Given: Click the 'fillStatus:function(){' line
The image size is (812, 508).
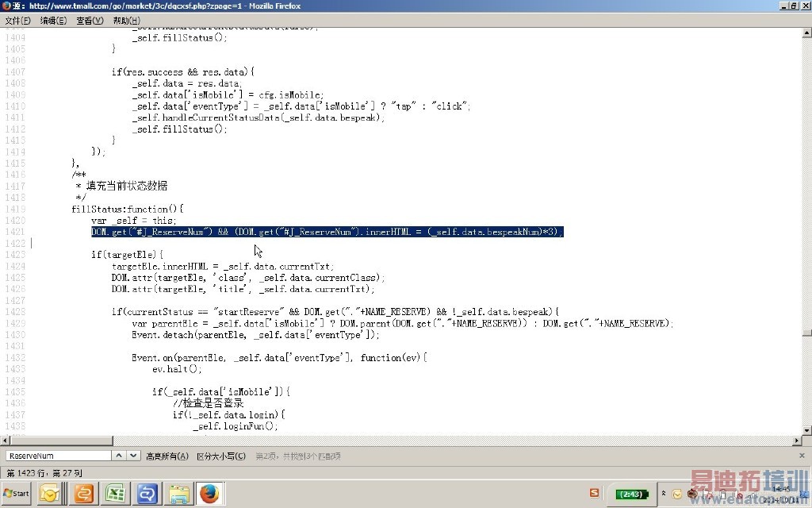Looking at the screenshot, I should [x=128, y=209].
